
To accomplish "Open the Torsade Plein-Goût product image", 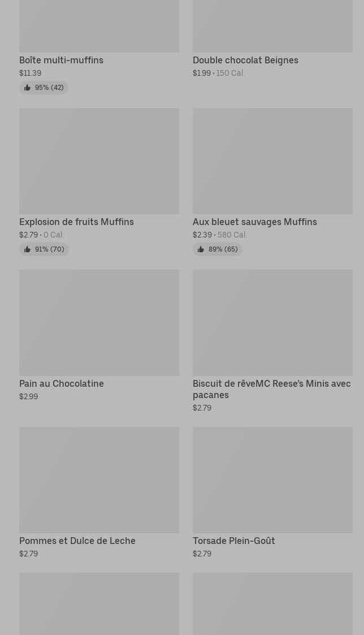I will pos(272,480).
